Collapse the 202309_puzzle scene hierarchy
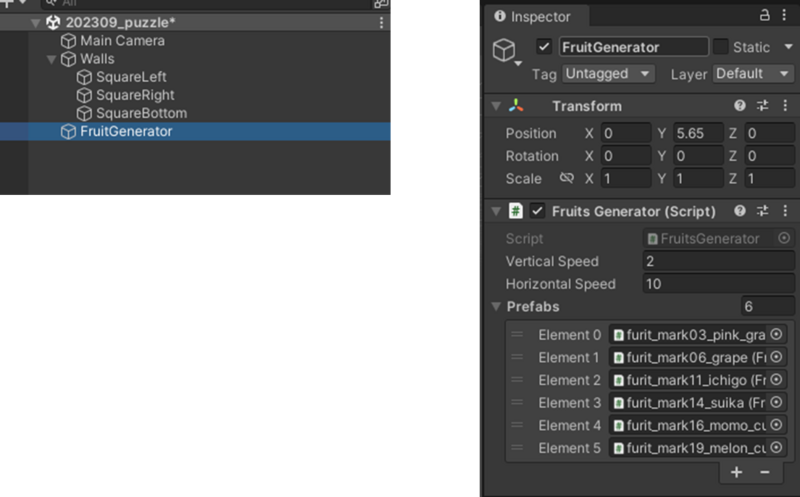800x497 pixels. coord(35,23)
